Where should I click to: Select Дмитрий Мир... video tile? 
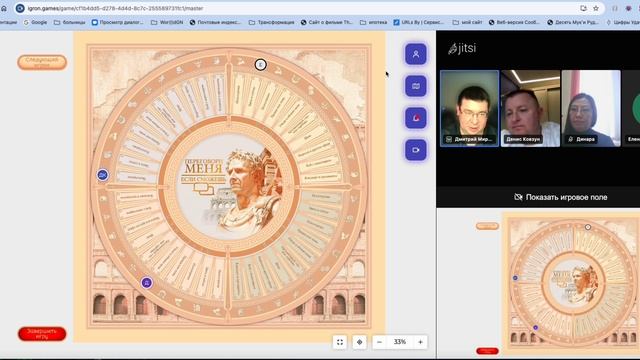click(469, 108)
